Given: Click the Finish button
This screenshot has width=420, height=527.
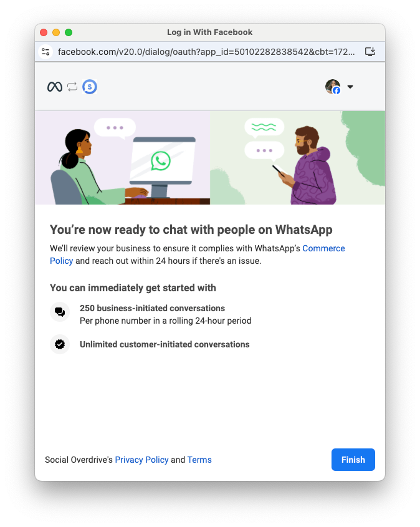Looking at the screenshot, I should point(353,460).
